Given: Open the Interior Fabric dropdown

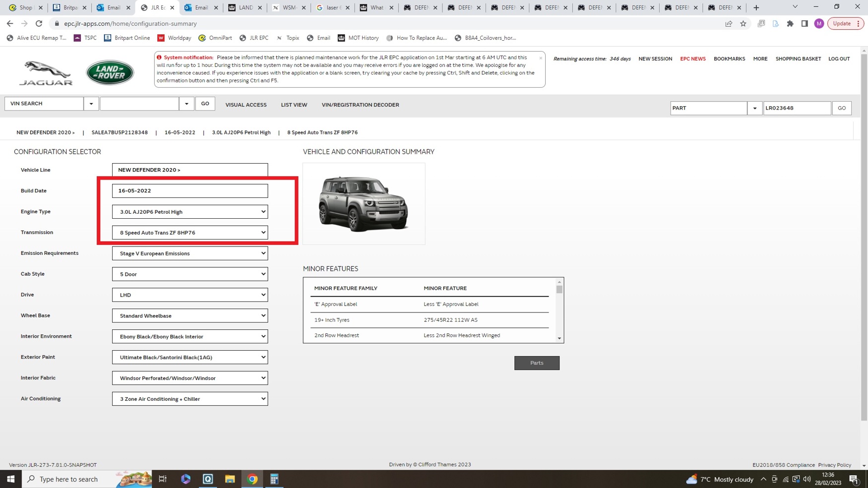Looking at the screenshot, I should pyautogui.click(x=190, y=378).
